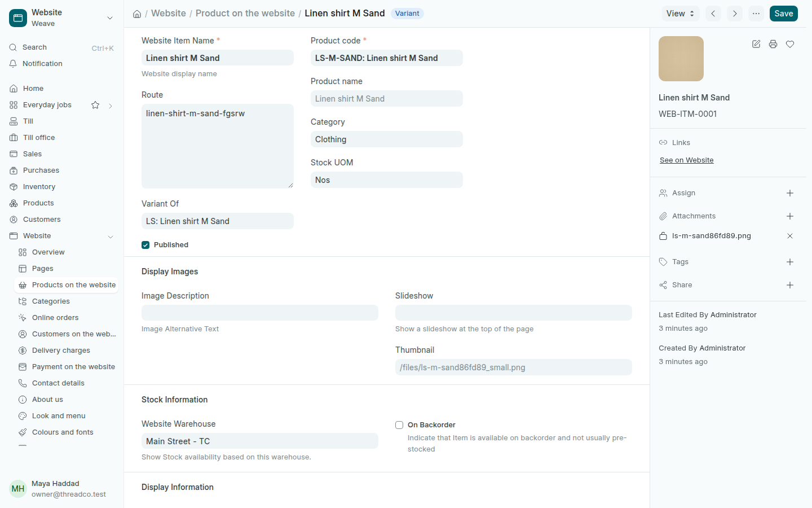Expand the Website Weave workspace switcher
Screen dimensions: 812x508
point(110,18)
